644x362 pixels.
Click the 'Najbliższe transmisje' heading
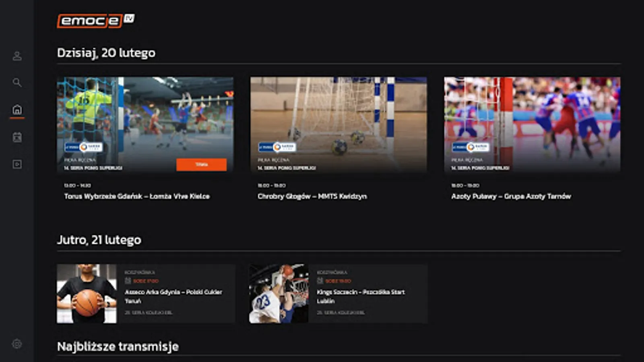(x=118, y=347)
